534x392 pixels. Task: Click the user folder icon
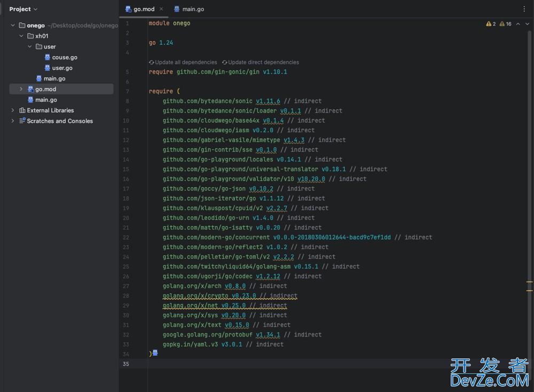click(39, 46)
